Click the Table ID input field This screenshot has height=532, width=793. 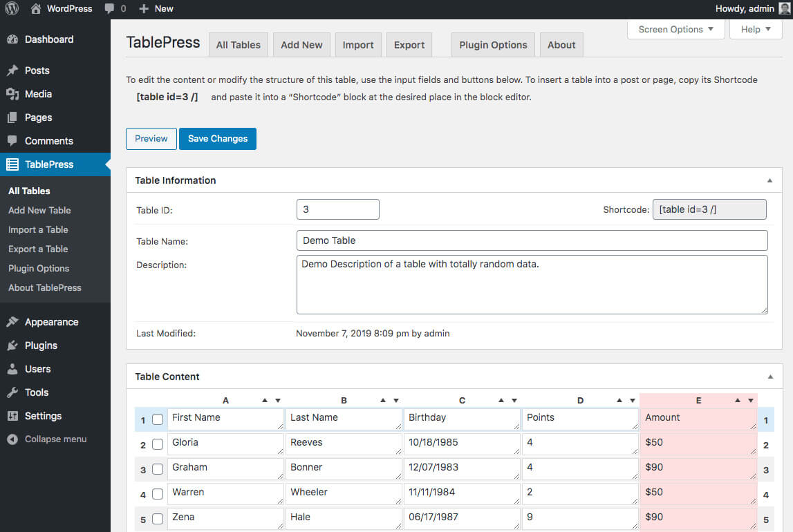338,209
